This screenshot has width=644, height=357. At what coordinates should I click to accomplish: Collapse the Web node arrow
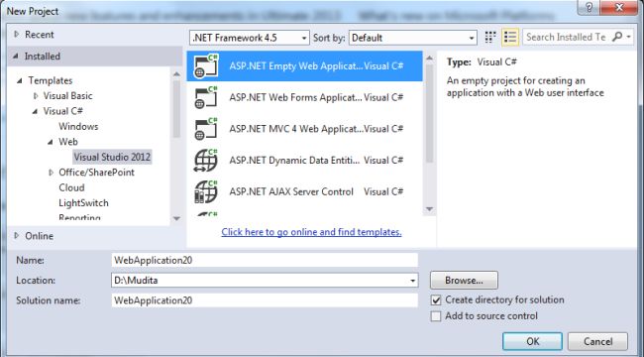[x=51, y=142]
